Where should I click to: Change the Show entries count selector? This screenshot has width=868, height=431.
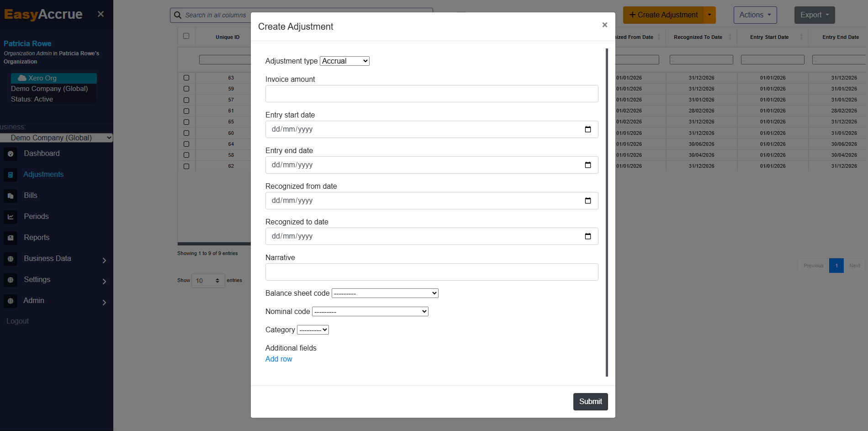[208, 281]
